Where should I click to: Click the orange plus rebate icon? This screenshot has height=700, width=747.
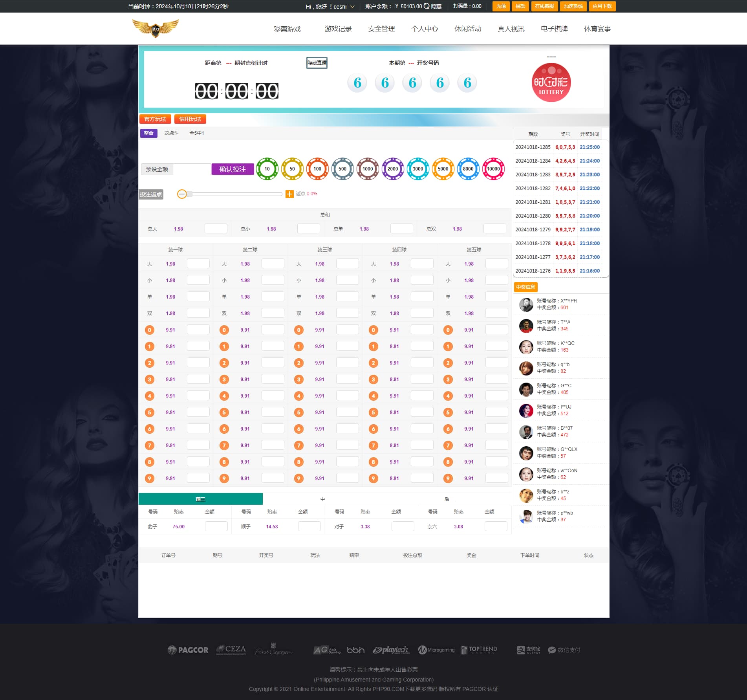pyautogui.click(x=289, y=194)
